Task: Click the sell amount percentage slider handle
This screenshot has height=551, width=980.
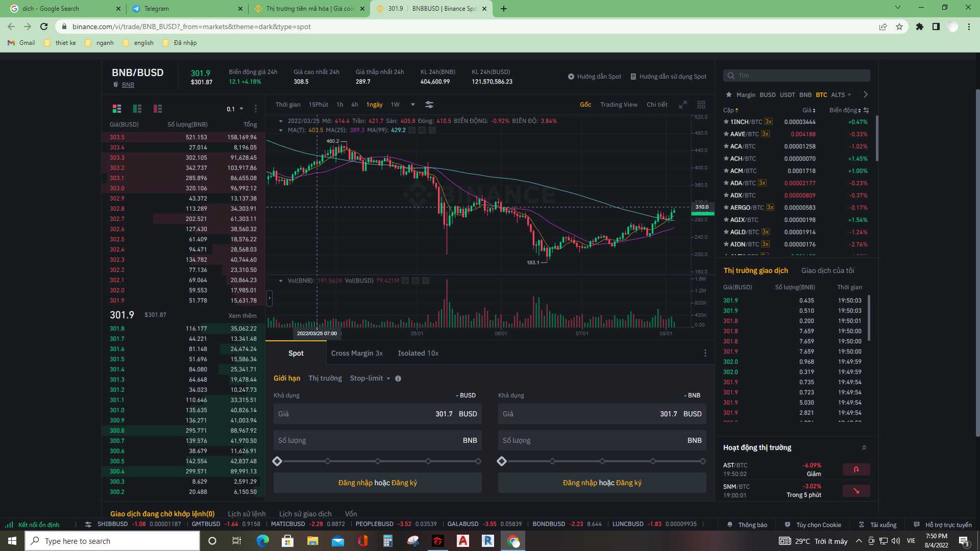Action: pos(502,461)
